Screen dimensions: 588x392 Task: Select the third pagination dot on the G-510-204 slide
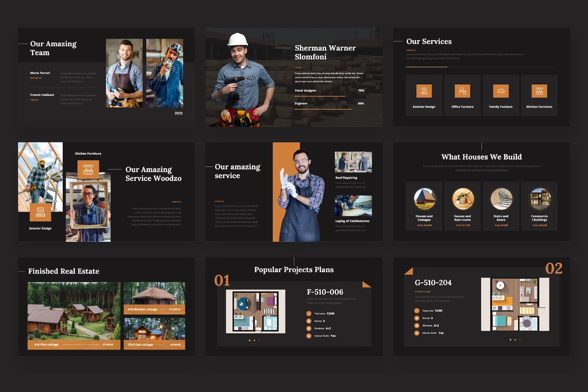tap(520, 340)
